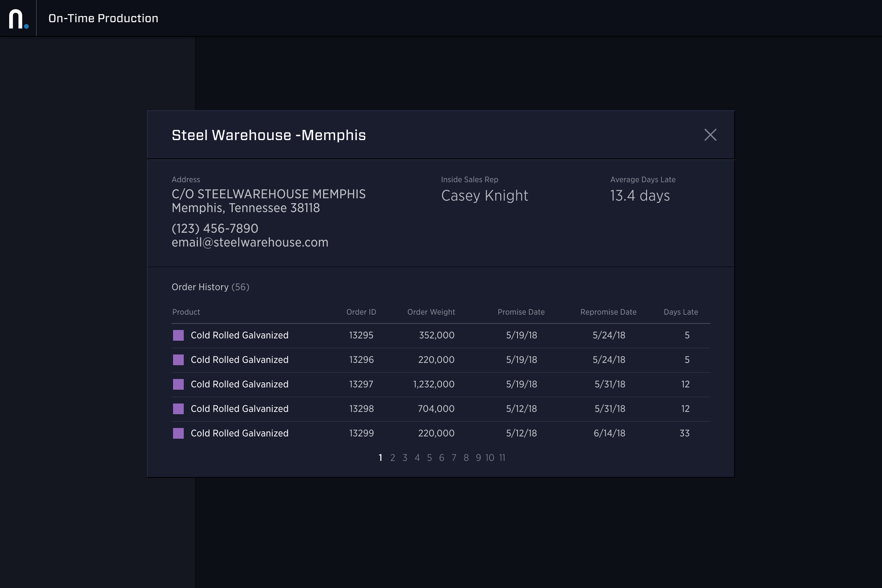This screenshot has height=588, width=882.
Task: Click the purple swatch for order 13295
Action: pos(178,335)
